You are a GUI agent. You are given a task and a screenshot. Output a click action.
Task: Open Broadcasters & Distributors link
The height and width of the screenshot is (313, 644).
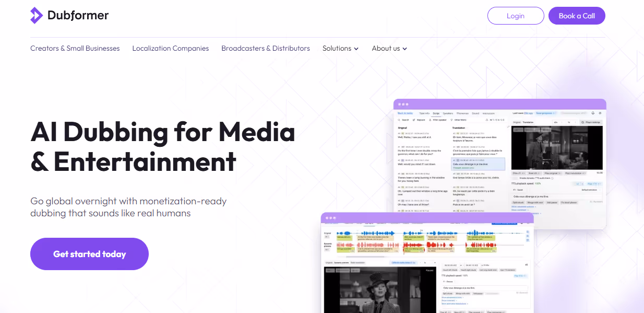(x=266, y=48)
